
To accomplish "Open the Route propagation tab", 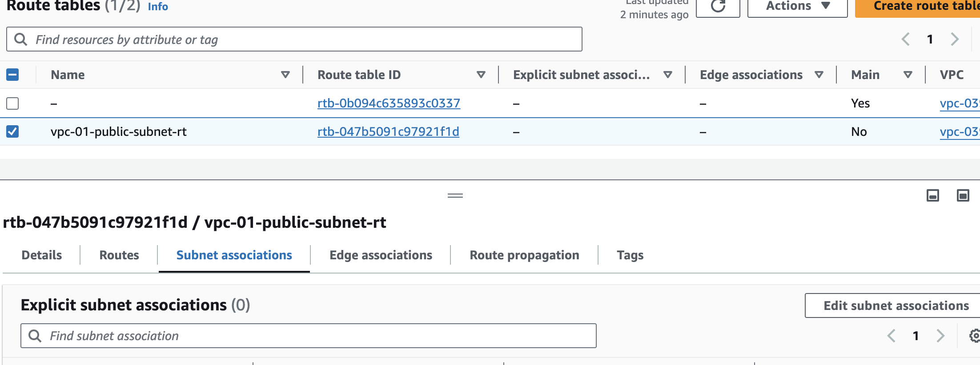I will 524,255.
